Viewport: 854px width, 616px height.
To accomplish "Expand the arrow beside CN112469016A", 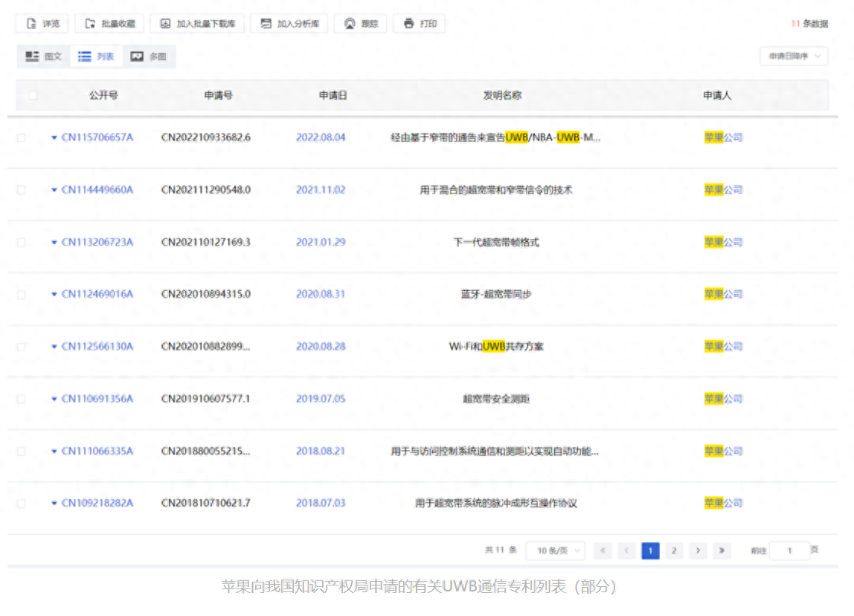I will [54, 294].
